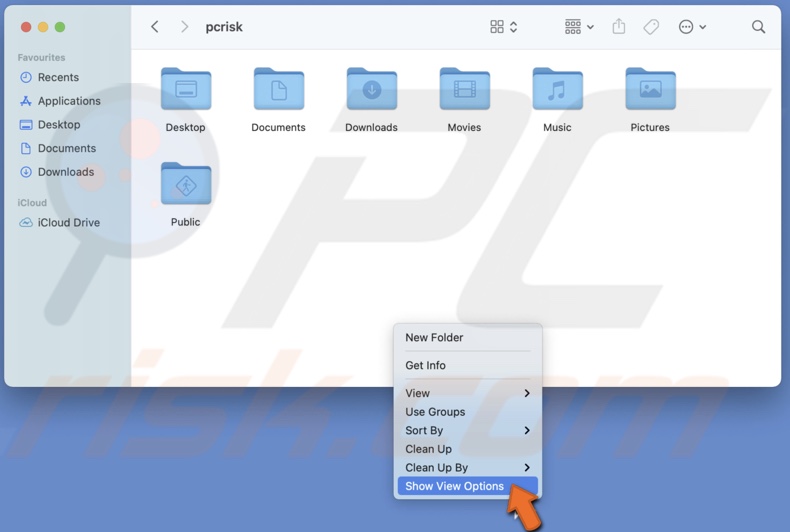Open the ellipsis Action menu
This screenshot has height=532, width=790.
692,27
